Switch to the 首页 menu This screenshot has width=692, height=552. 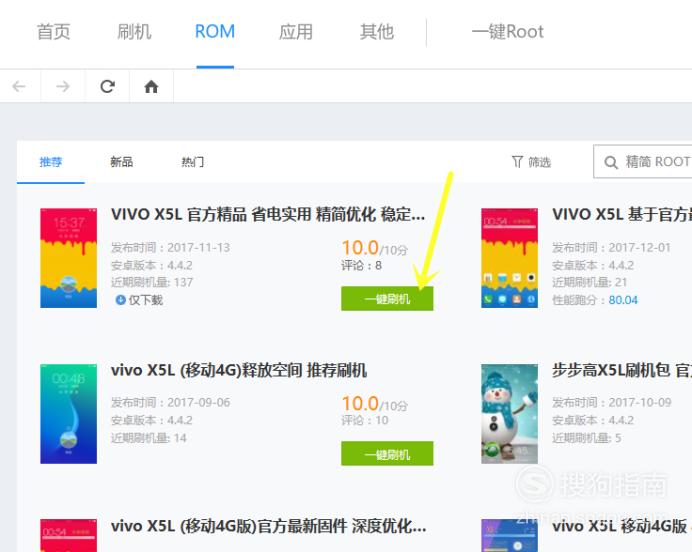(53, 32)
